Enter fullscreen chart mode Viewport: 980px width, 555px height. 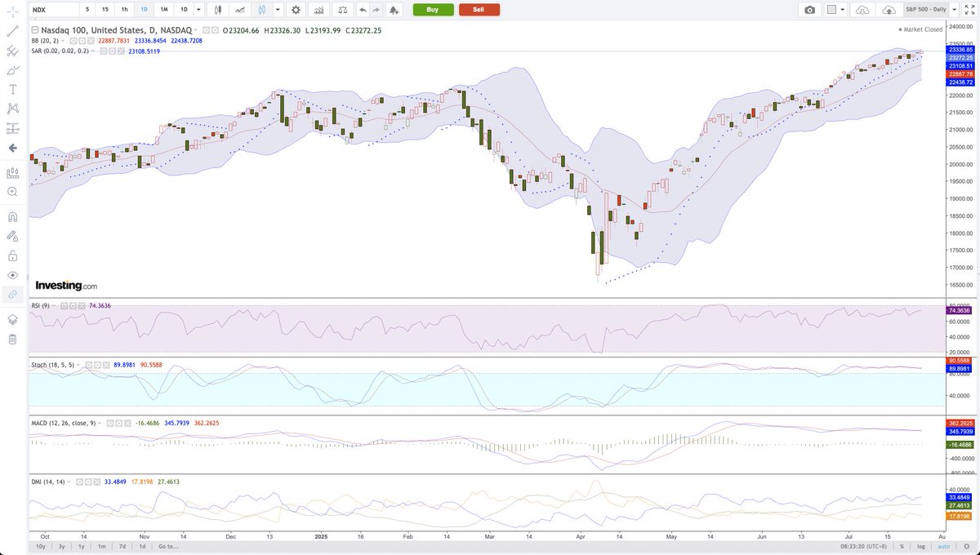969,10
